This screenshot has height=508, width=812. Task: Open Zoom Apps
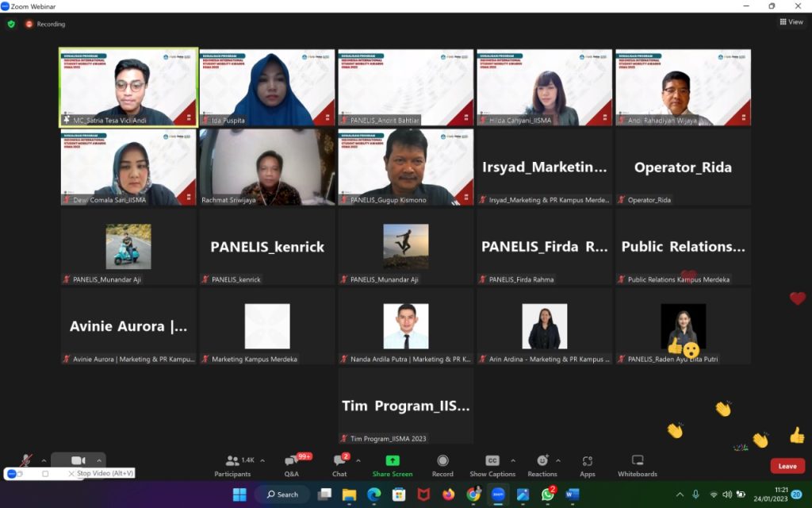click(x=588, y=465)
